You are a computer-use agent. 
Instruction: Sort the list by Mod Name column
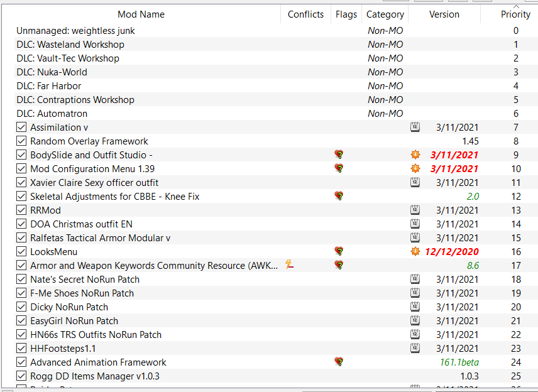(141, 14)
